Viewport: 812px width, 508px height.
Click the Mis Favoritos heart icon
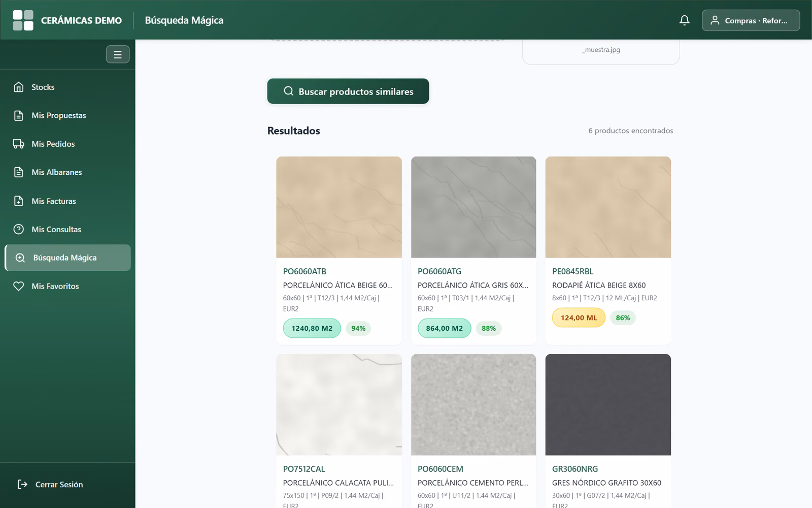(19, 286)
